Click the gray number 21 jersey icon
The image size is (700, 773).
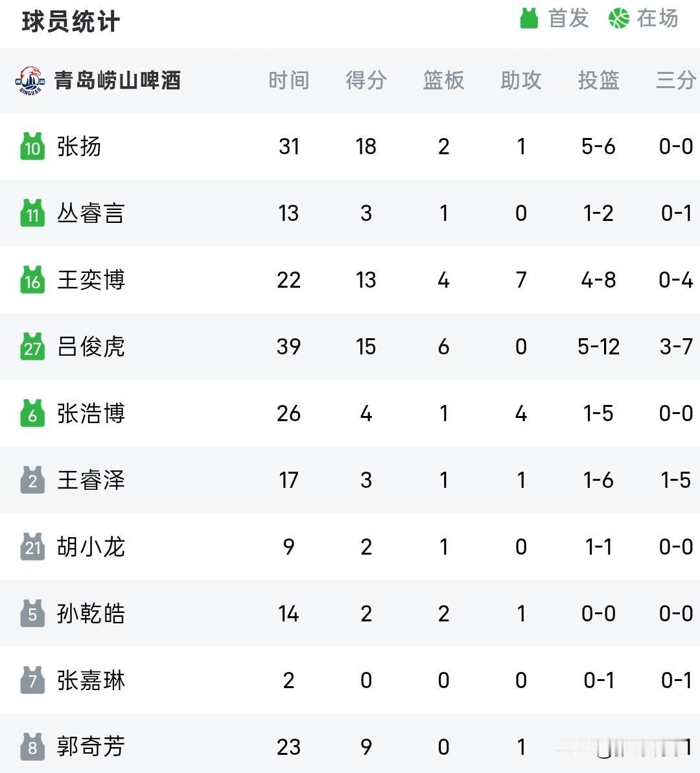pyautogui.click(x=32, y=546)
